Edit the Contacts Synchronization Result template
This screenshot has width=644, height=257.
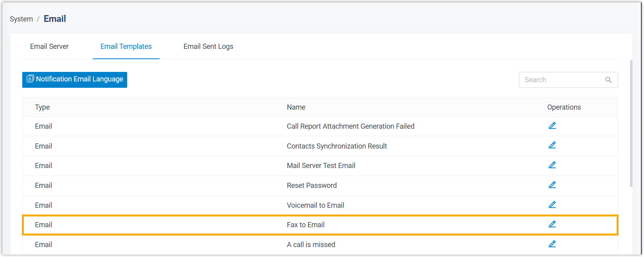(552, 145)
